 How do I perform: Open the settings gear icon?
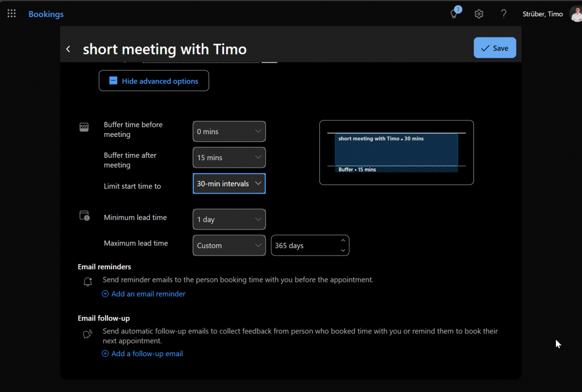479,14
